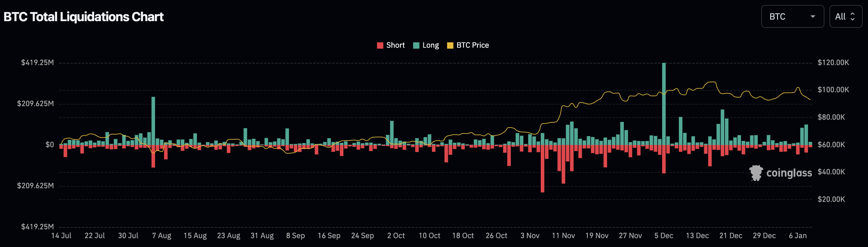Image resolution: width=868 pixels, height=247 pixels.
Task: Click the coinglass mascot logo icon
Action: tap(756, 173)
